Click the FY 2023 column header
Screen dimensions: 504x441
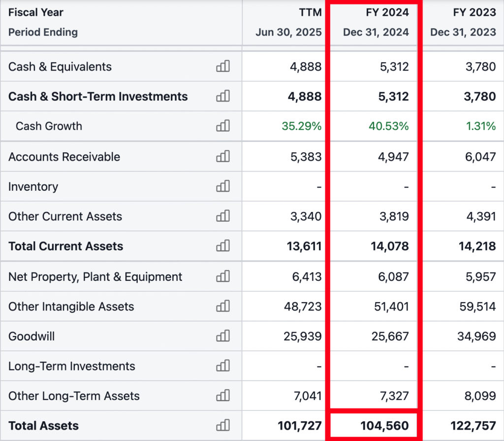point(474,13)
